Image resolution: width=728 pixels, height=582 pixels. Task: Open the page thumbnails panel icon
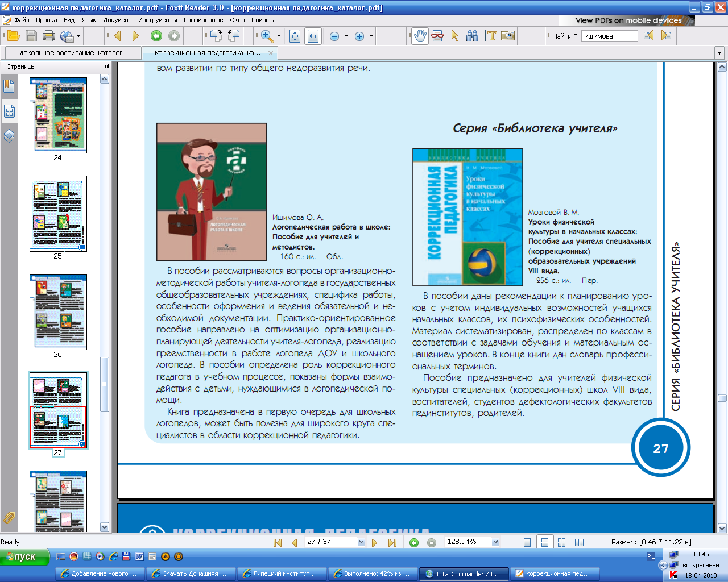click(9, 111)
